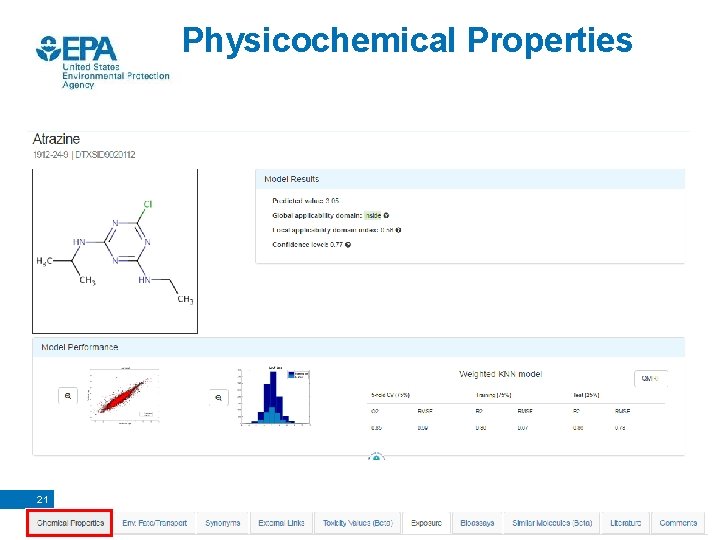
Task: Click the green 'Inside' domain badge
Action: (373, 215)
